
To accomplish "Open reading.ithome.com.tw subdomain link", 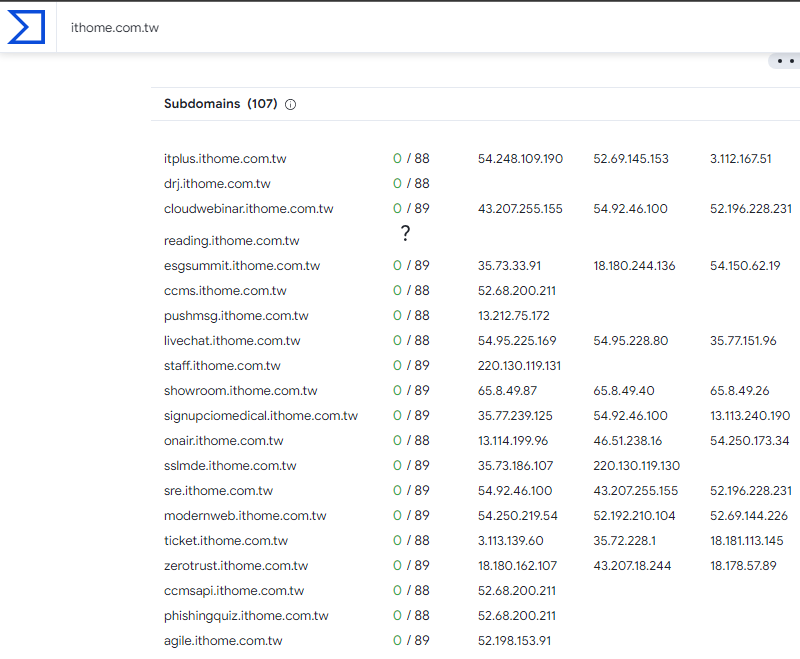I will point(231,241).
